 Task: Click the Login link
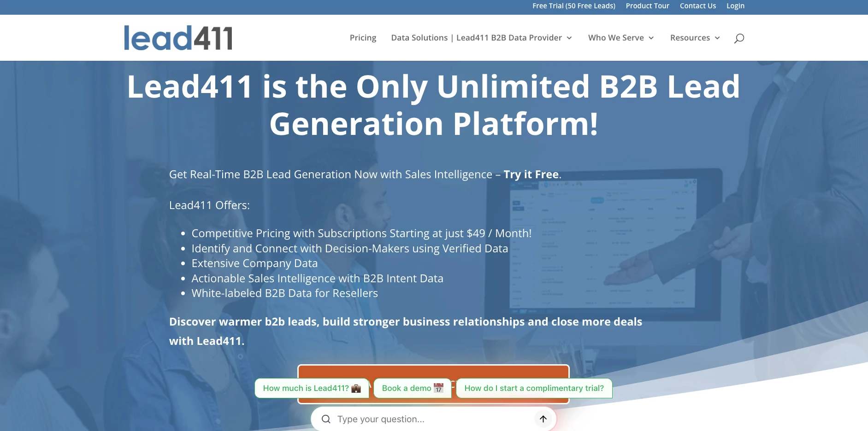point(735,6)
